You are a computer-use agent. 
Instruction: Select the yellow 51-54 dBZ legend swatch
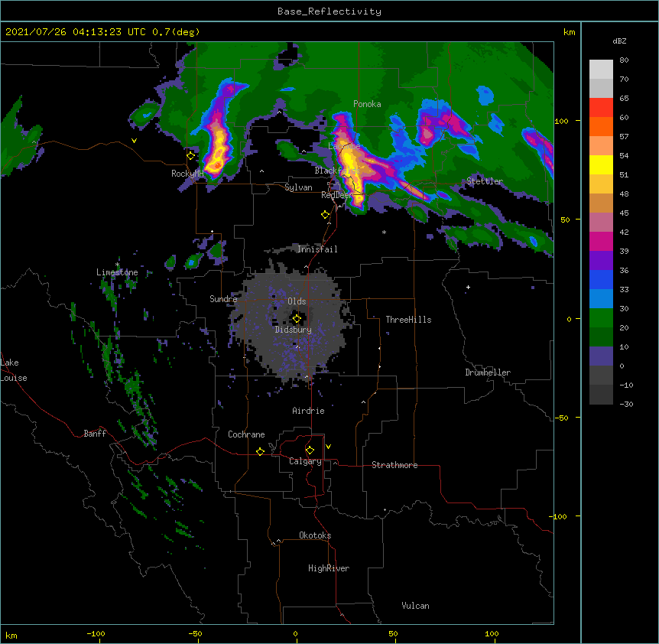601,164
